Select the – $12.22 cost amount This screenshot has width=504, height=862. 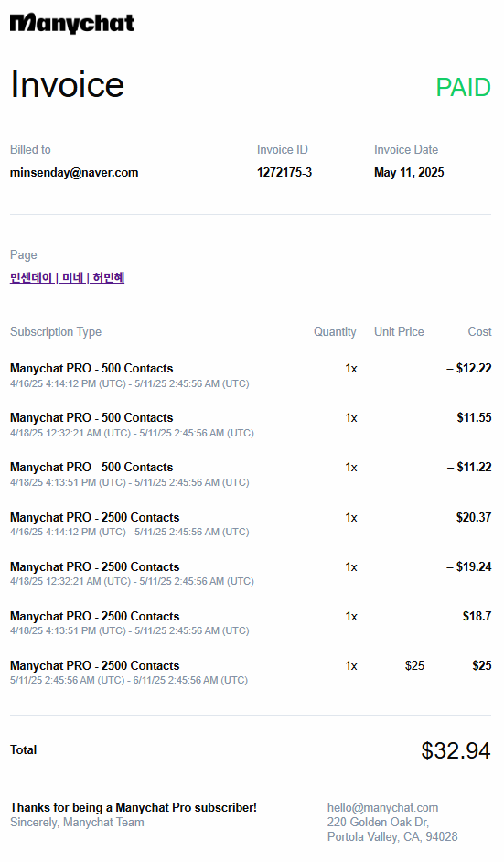point(469,369)
